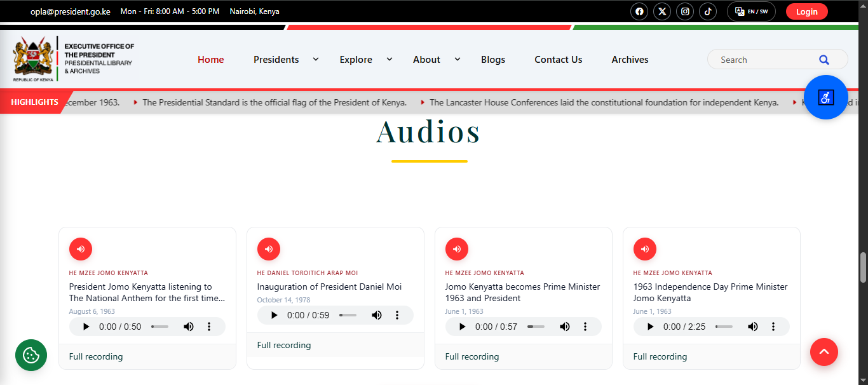Open the Facebook social icon
This screenshot has width=868, height=385.
pyautogui.click(x=639, y=11)
